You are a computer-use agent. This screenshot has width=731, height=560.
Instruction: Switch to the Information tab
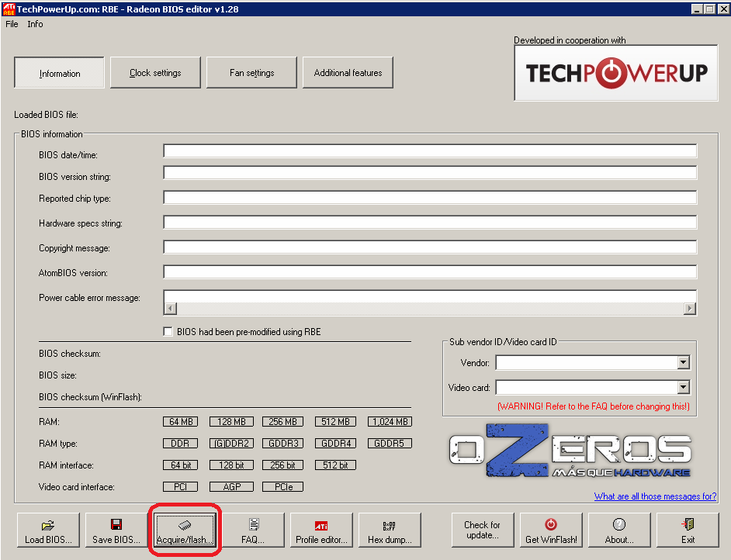[59, 73]
